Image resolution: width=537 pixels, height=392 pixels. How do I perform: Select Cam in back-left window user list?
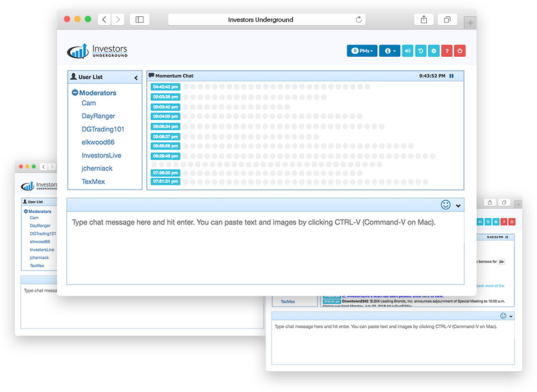point(34,218)
